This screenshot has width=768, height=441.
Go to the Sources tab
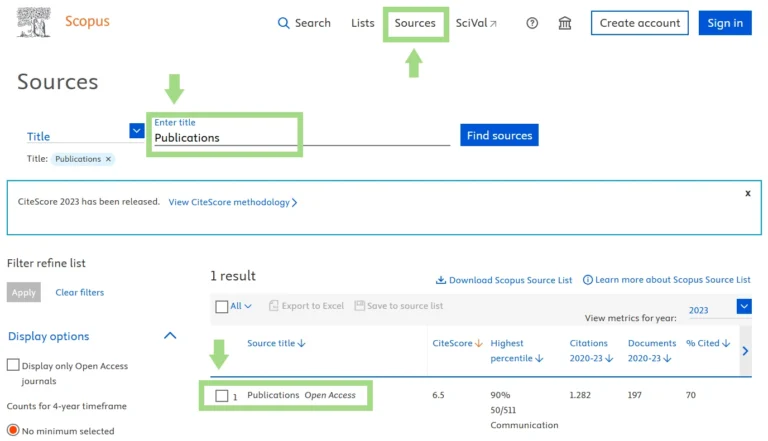coord(415,23)
